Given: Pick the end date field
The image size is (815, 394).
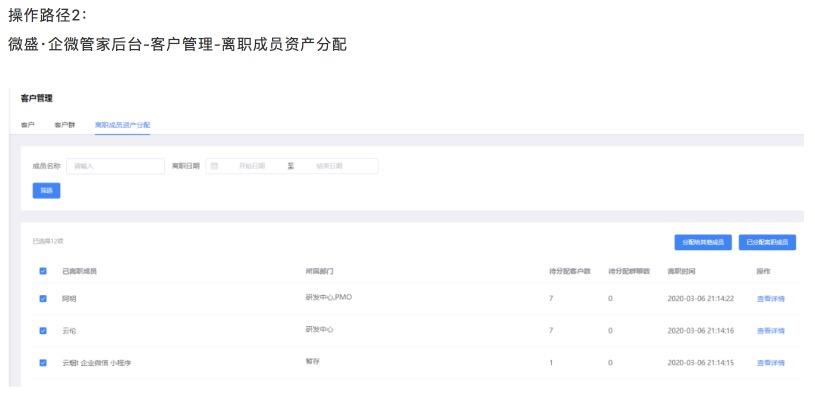Looking at the screenshot, I should (330, 166).
